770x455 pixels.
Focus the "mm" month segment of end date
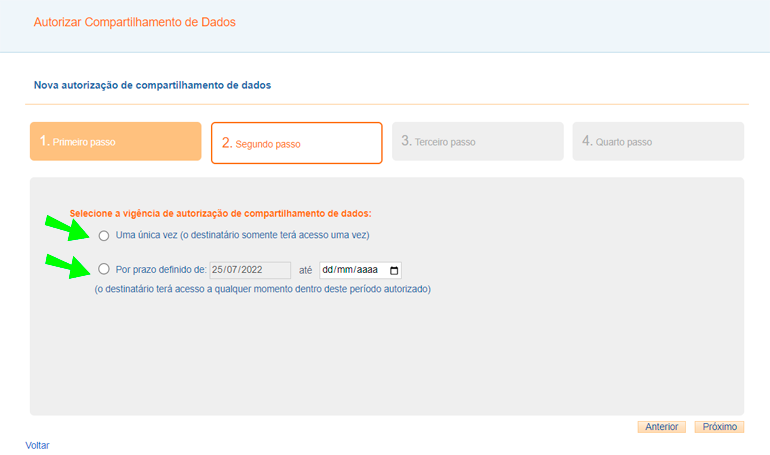click(347, 270)
